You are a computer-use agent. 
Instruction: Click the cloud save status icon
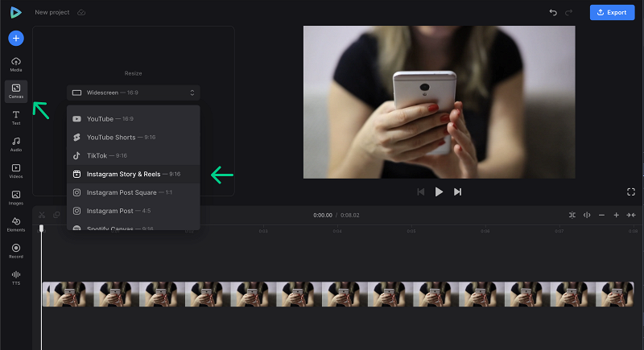coord(81,12)
